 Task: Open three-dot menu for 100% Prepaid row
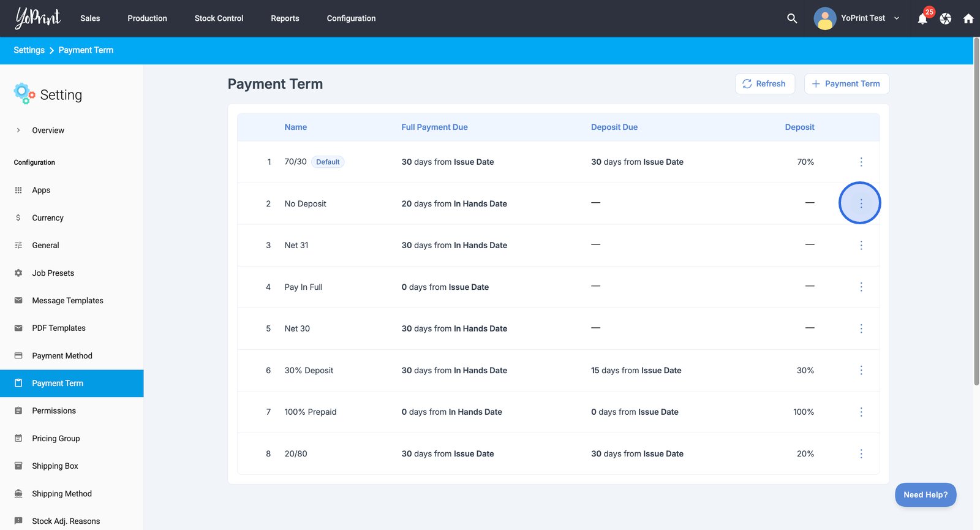coord(861,412)
